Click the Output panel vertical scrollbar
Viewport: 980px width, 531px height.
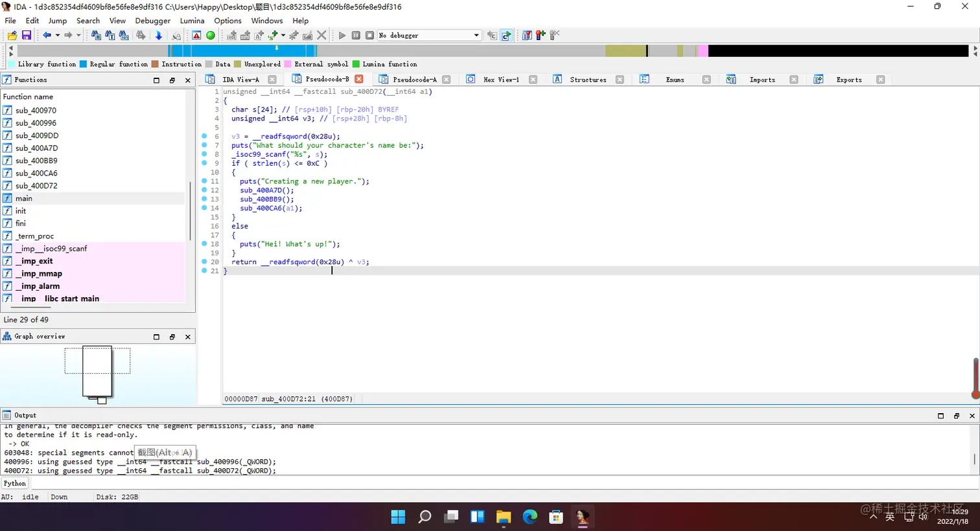point(974,459)
